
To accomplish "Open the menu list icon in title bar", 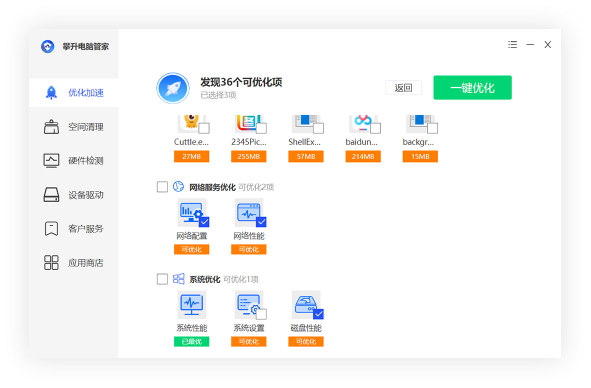I will click(512, 44).
